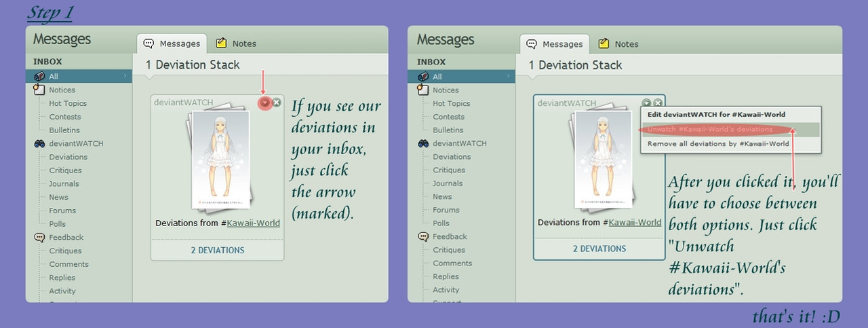Select Activity in the screenshot with open menu
The width and height of the screenshot is (868, 328).
click(446, 290)
